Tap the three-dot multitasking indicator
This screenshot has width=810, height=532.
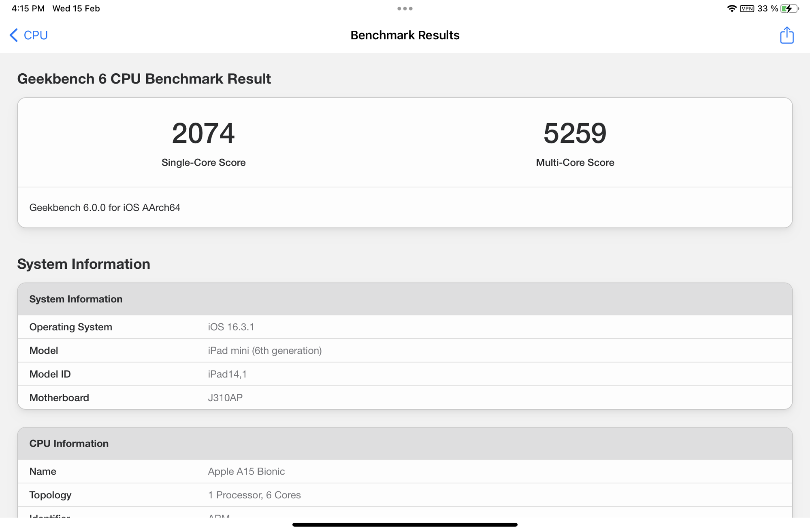405,9
